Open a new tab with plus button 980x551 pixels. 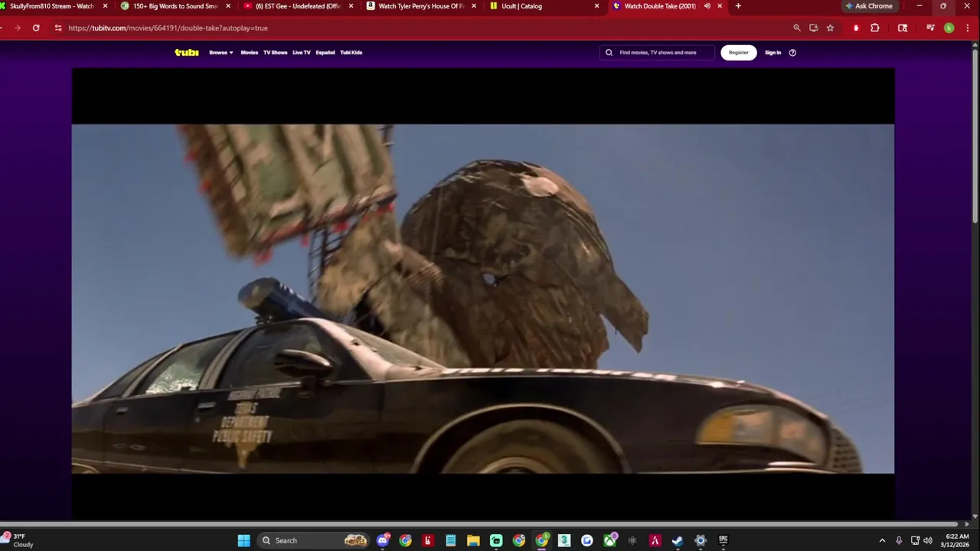click(x=738, y=6)
